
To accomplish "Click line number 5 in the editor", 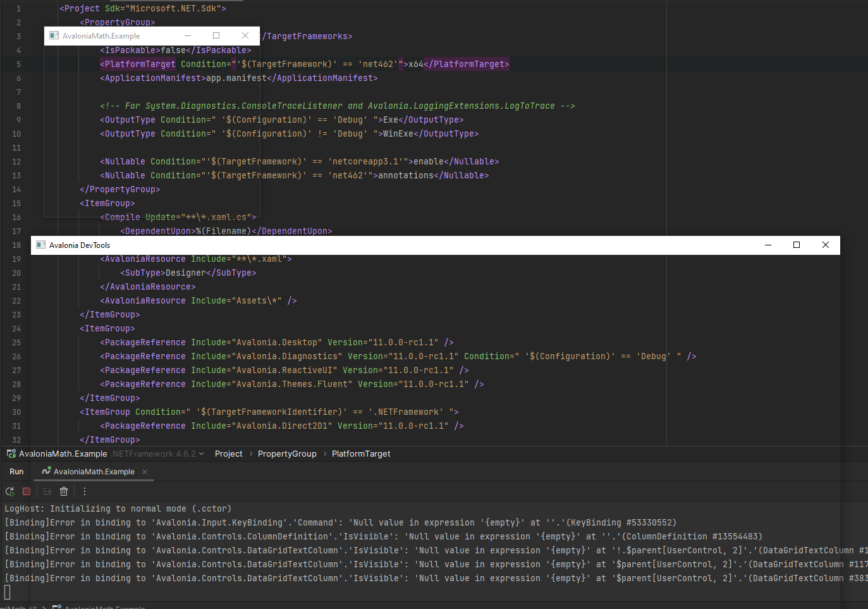I will [18, 64].
